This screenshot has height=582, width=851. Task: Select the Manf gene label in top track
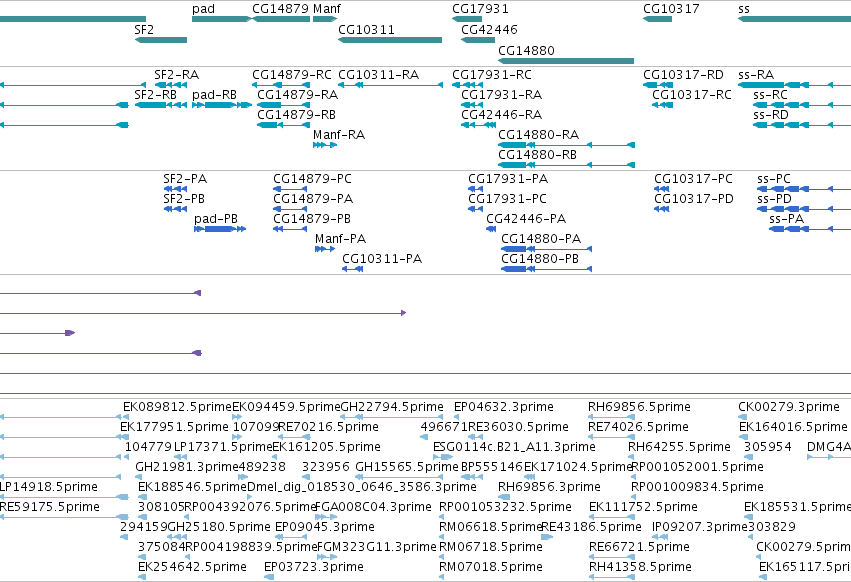click(327, 9)
